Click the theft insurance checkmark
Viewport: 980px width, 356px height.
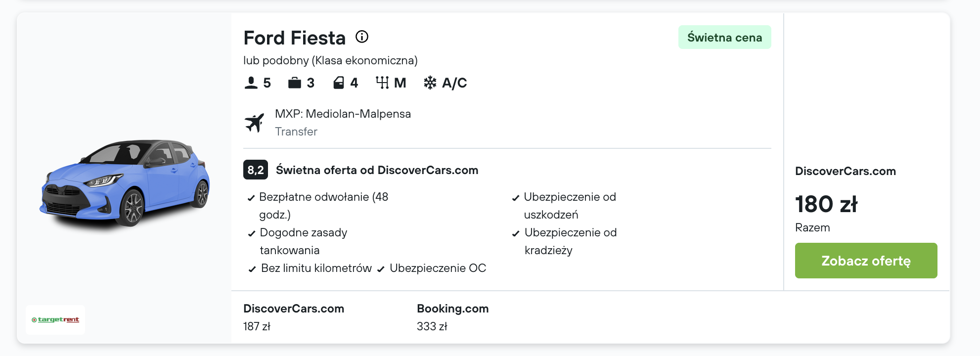coord(516,234)
